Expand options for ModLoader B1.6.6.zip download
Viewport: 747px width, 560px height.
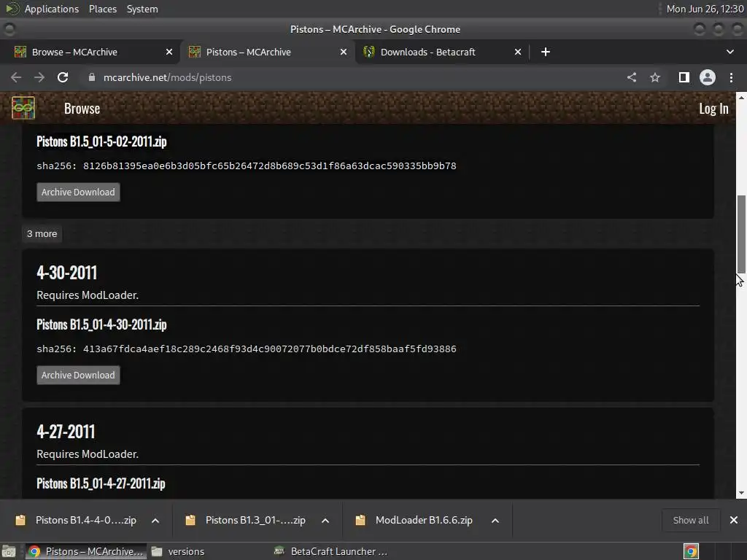tap(495, 521)
